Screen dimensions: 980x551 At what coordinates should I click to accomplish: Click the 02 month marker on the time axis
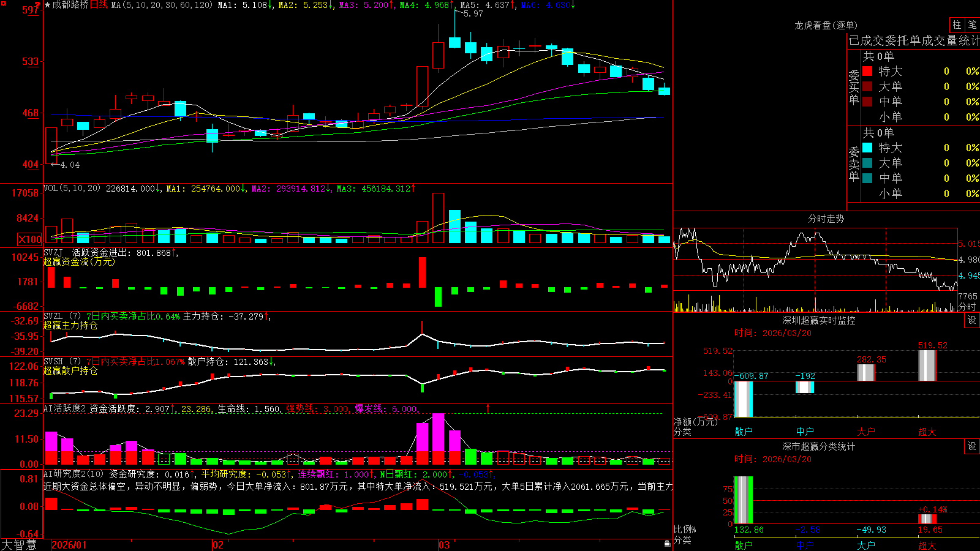point(217,545)
